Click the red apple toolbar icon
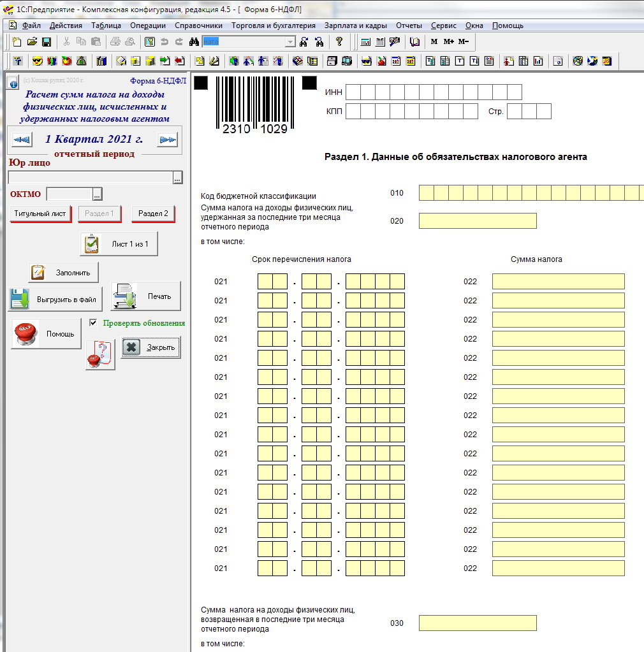 click(x=381, y=61)
